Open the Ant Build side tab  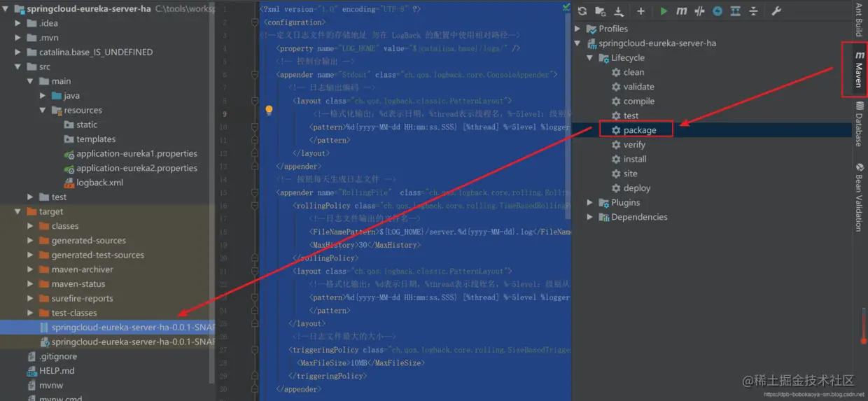coord(859,20)
